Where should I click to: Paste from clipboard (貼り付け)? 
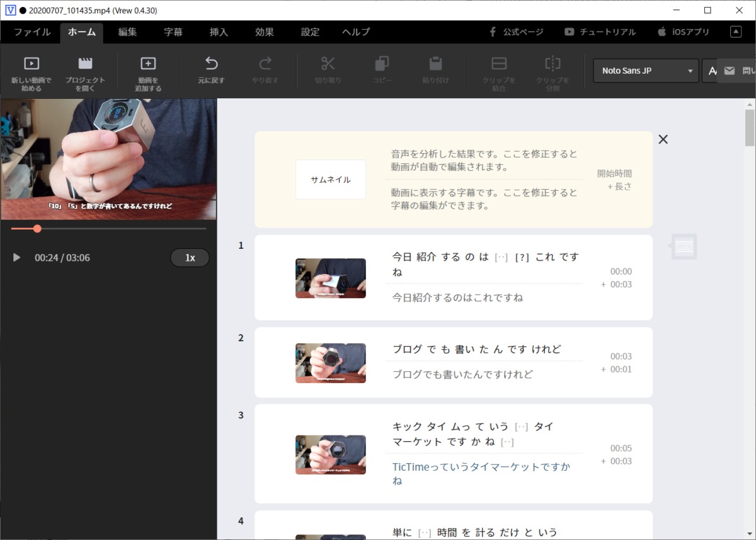[435, 70]
